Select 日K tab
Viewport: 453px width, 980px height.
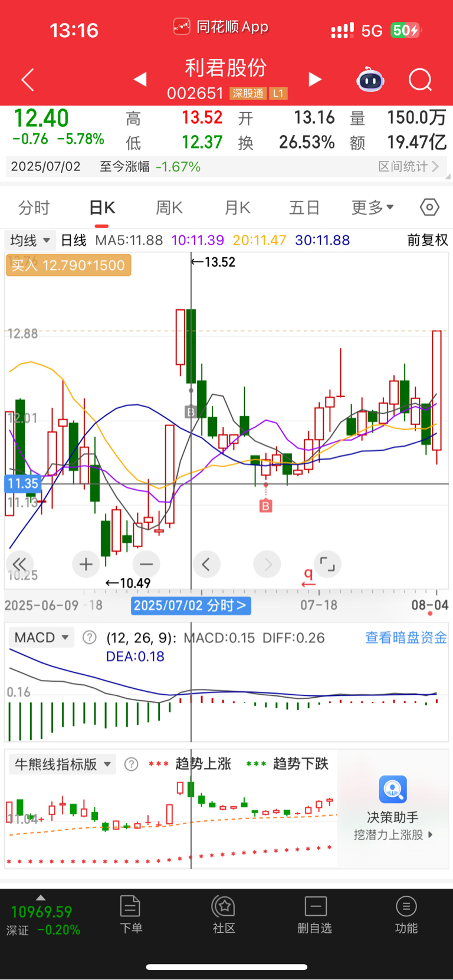(x=102, y=207)
